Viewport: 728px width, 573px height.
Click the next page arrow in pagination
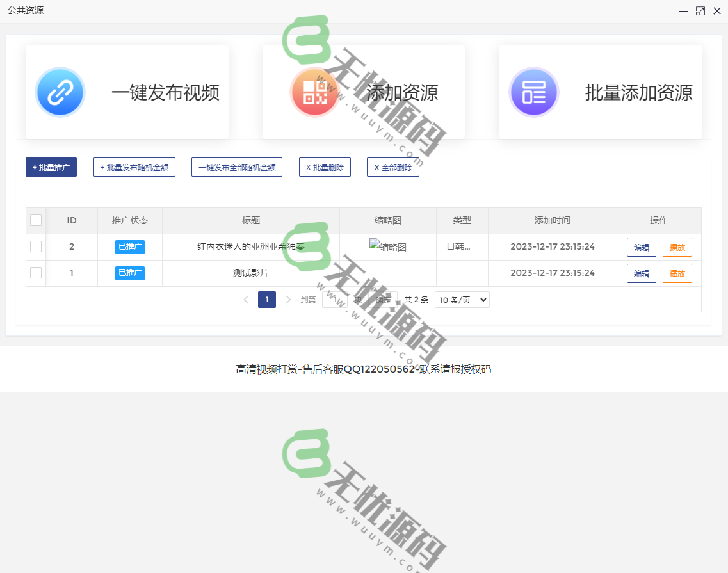pos(289,299)
